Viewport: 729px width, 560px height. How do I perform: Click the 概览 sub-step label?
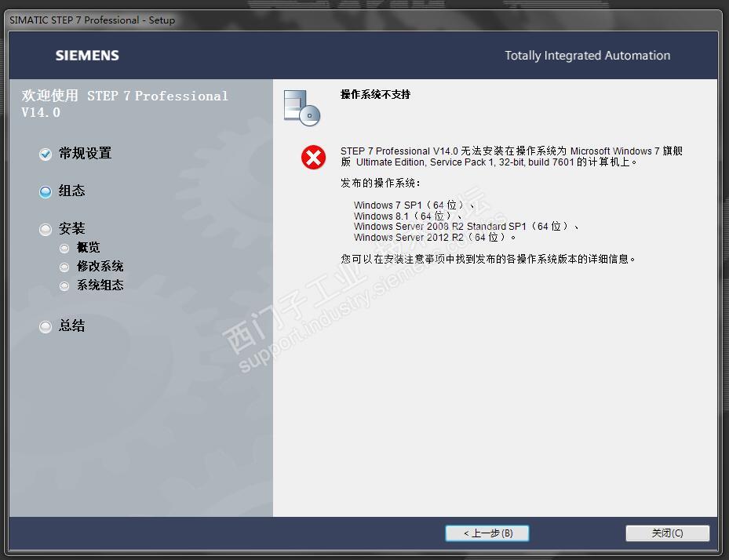click(89, 247)
